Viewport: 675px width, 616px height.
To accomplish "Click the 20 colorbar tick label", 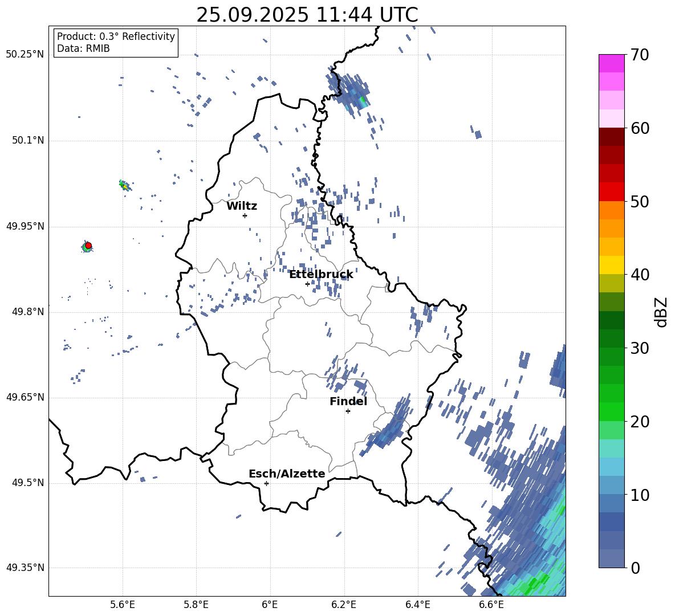I will click(640, 422).
